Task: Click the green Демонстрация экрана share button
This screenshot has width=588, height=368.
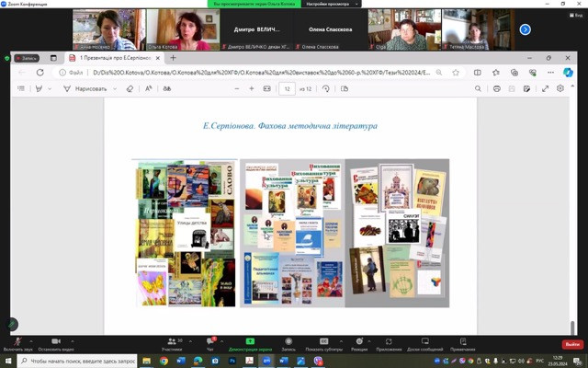Action: (249, 342)
